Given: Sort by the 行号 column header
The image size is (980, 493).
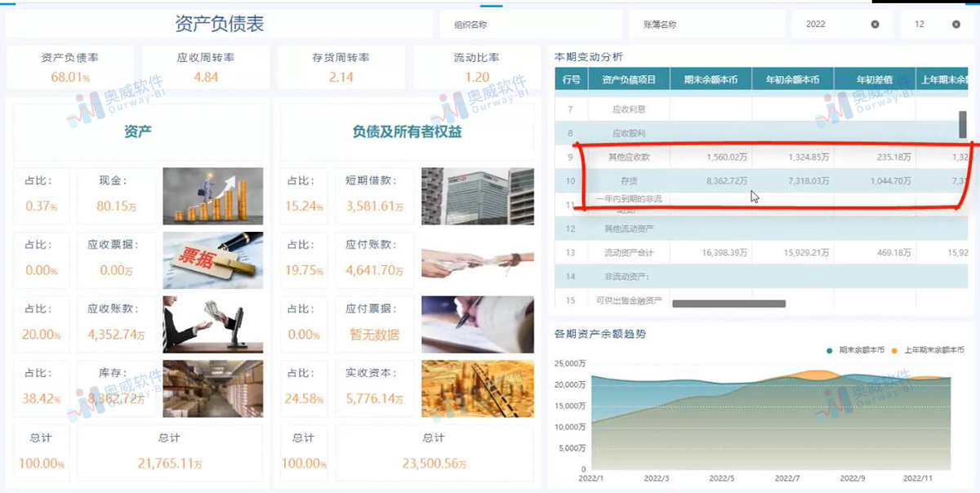Looking at the screenshot, I should pos(571,79).
